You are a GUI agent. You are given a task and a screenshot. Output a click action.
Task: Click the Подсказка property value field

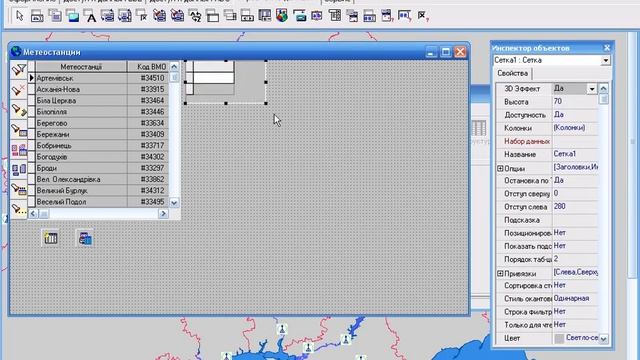pyautogui.click(x=575, y=220)
